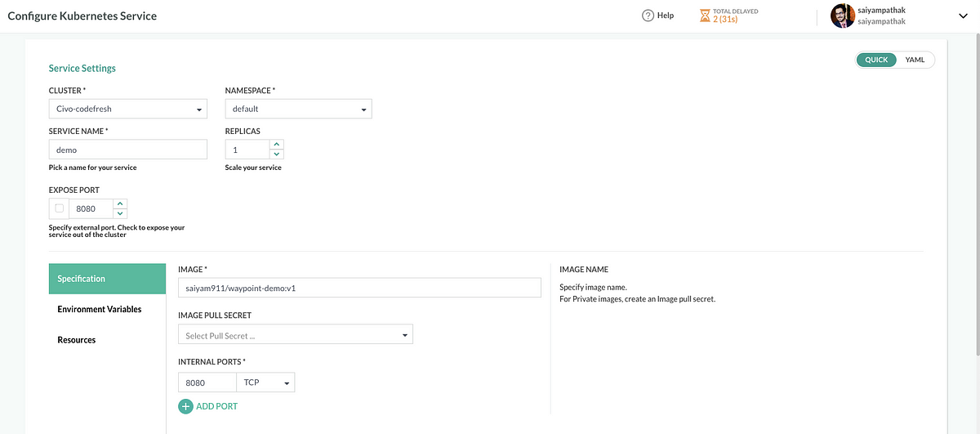The image size is (980, 434).
Task: Increment the expose port value
Action: coord(120,204)
